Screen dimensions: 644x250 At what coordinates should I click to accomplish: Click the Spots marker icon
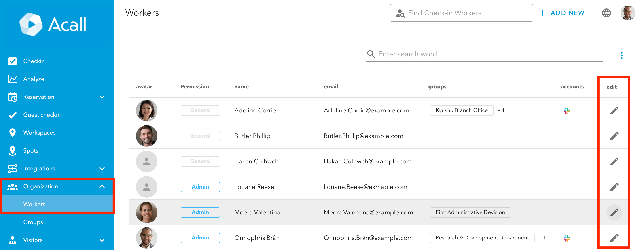coord(12,151)
